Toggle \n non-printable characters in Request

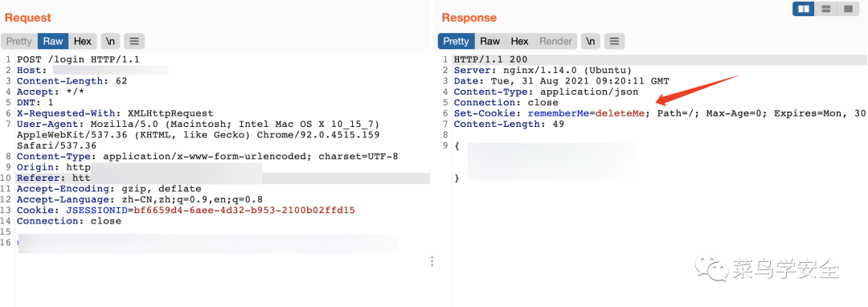pyautogui.click(x=111, y=41)
